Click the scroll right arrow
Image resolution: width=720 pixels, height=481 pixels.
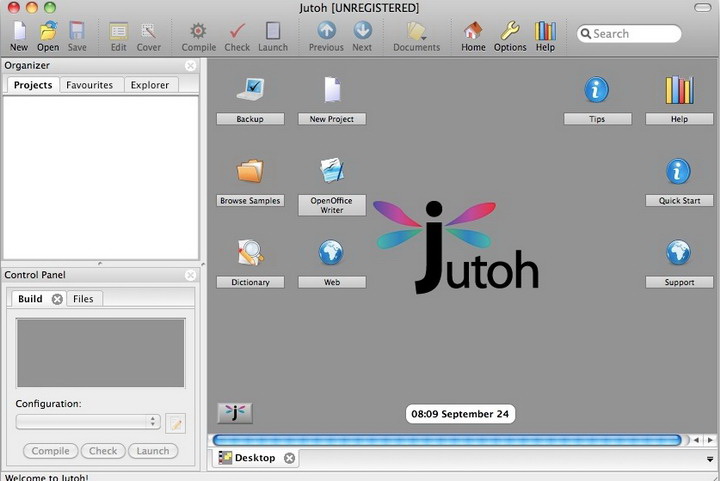(x=710, y=440)
